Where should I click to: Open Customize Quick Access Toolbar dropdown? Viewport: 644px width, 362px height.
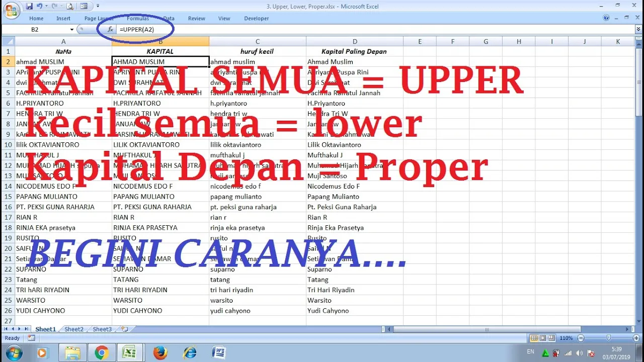click(98, 7)
